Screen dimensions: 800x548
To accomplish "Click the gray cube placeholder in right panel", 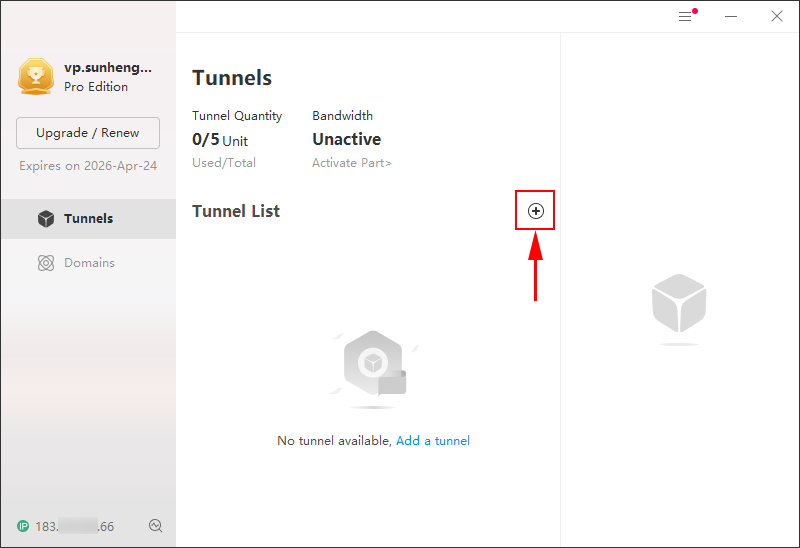I will pos(679,308).
